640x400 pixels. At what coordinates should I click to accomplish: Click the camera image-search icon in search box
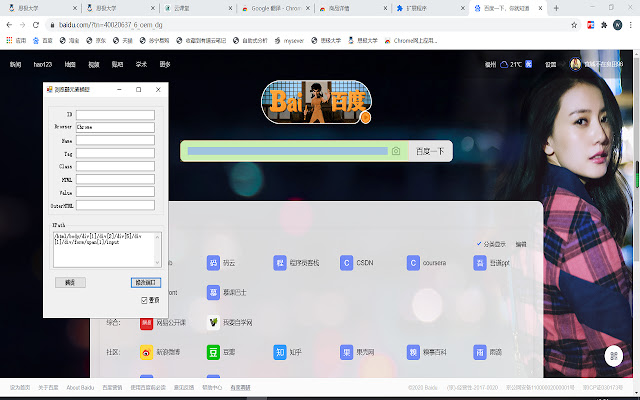click(x=396, y=151)
